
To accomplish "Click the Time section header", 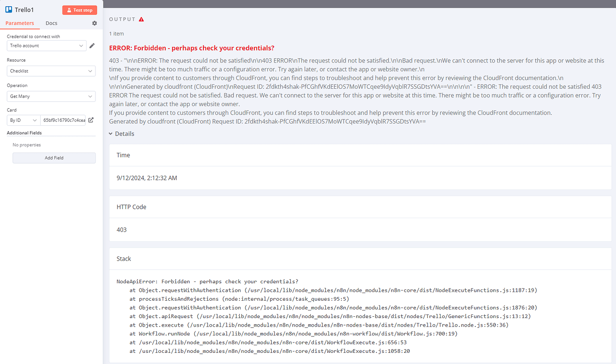I will point(123,155).
